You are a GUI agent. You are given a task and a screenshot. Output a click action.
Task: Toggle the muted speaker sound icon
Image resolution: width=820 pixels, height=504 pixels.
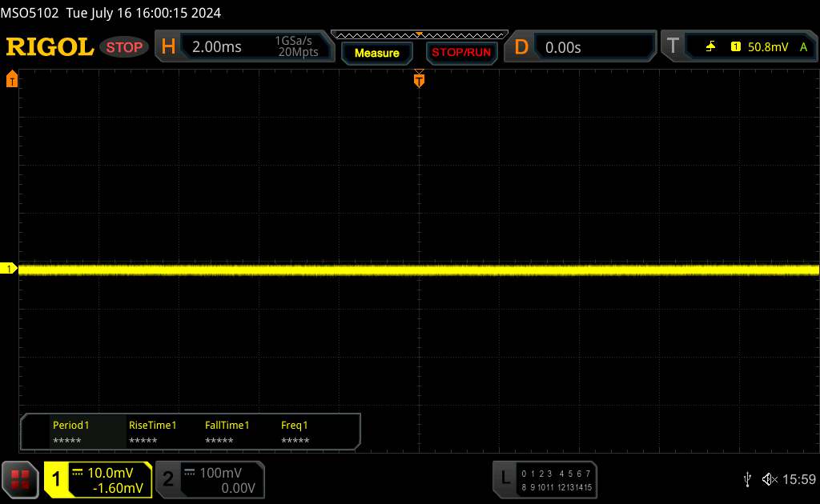click(x=770, y=479)
